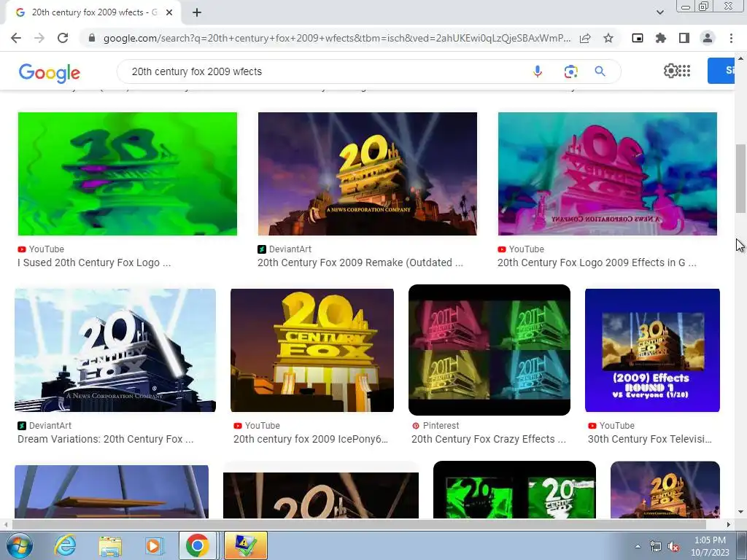Open '20th Century Fox 2009 Remake (Outdated' link
747x560 pixels.
(360, 262)
